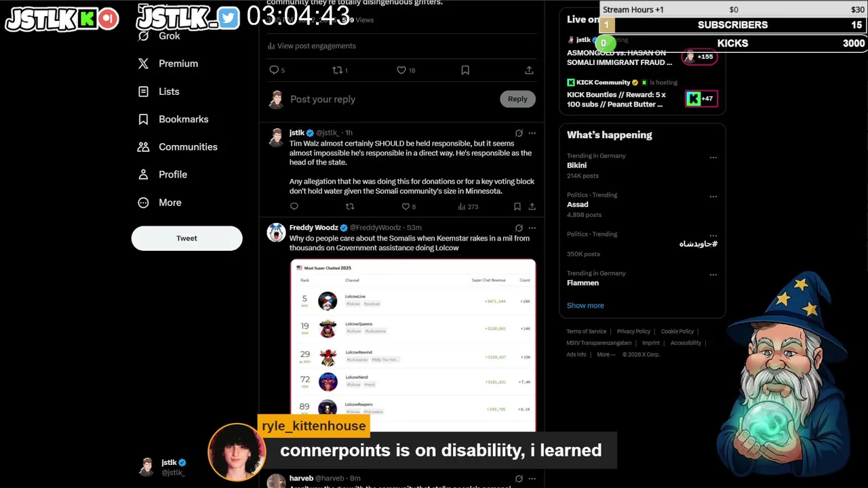Click the reply icon showing 5 comments
Image resolution: width=868 pixels, height=488 pixels.
277,70
